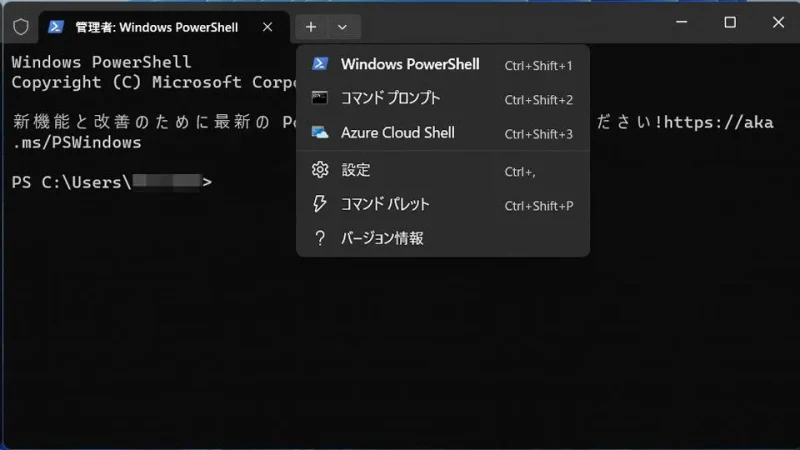Click the Command Prompt icon in the menu
Image resolution: width=800 pixels, height=450 pixels.
320,98
